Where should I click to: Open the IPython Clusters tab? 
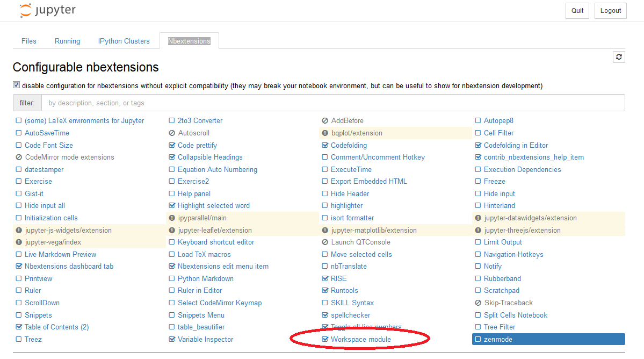point(124,41)
